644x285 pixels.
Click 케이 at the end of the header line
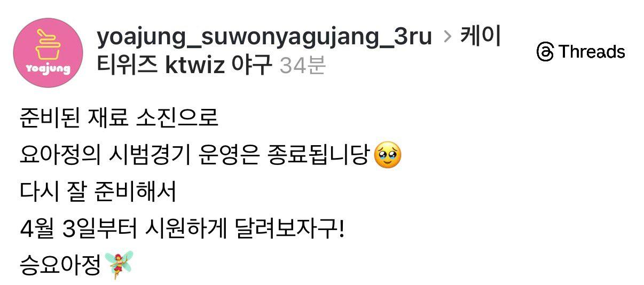(x=481, y=38)
